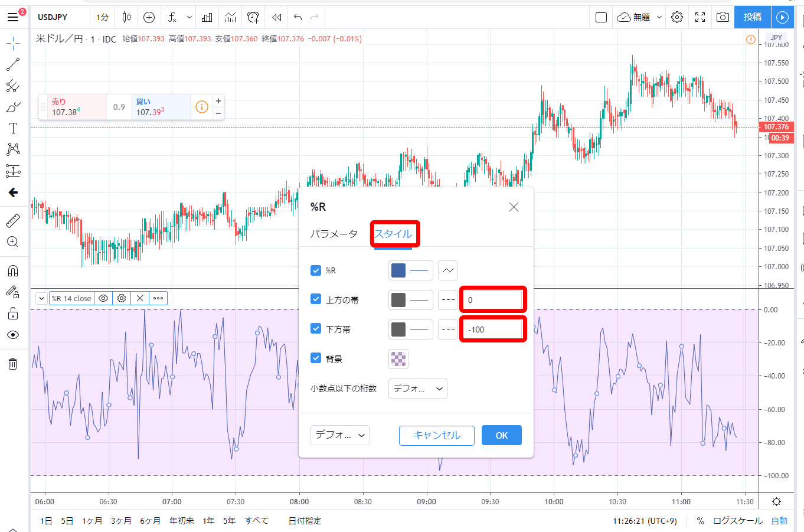Select the crosshair cursor tool
This screenshot has height=532, width=804.
pyautogui.click(x=13, y=43)
